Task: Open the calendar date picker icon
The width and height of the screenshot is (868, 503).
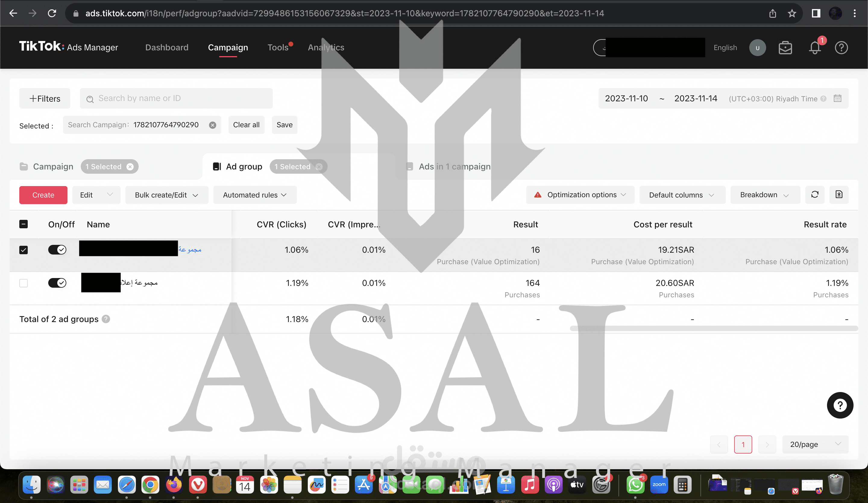Action: pyautogui.click(x=837, y=99)
